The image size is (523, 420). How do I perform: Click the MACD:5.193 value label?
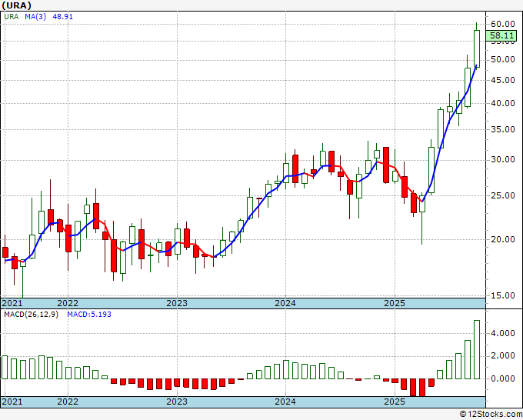tap(89, 315)
